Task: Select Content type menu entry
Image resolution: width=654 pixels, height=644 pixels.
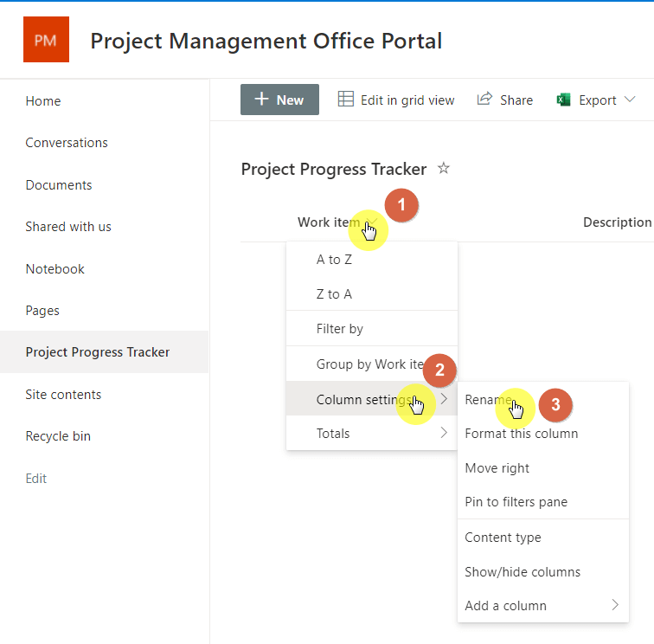Action: [x=543, y=538]
